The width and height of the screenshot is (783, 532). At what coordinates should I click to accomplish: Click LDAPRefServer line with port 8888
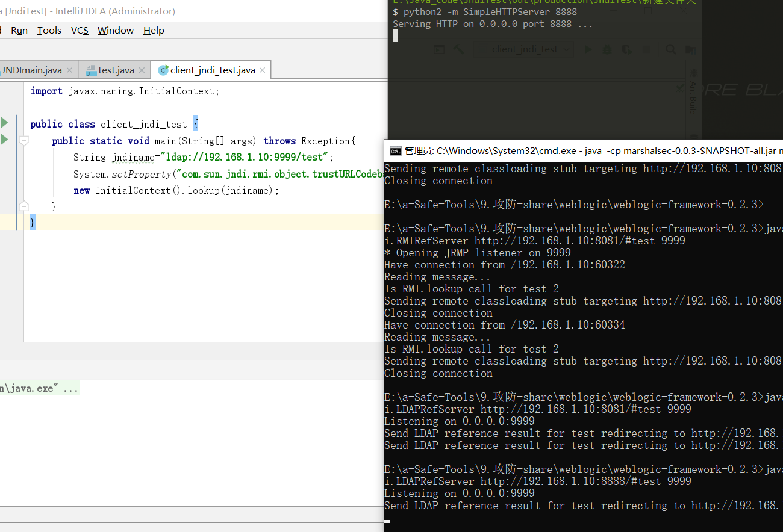click(x=538, y=481)
